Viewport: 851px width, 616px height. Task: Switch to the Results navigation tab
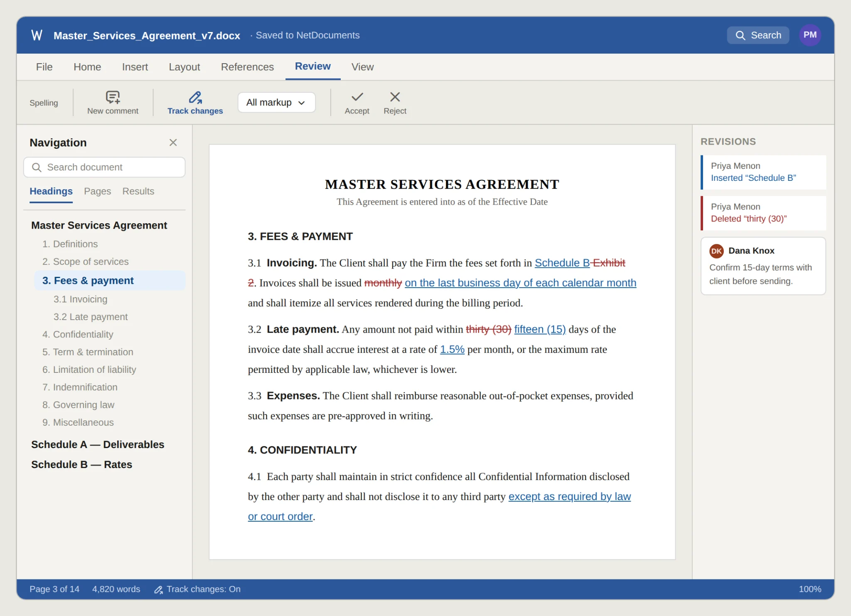[138, 191]
